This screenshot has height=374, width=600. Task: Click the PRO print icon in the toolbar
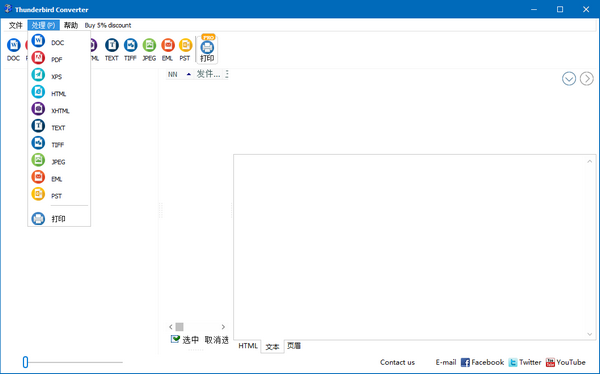[207, 49]
